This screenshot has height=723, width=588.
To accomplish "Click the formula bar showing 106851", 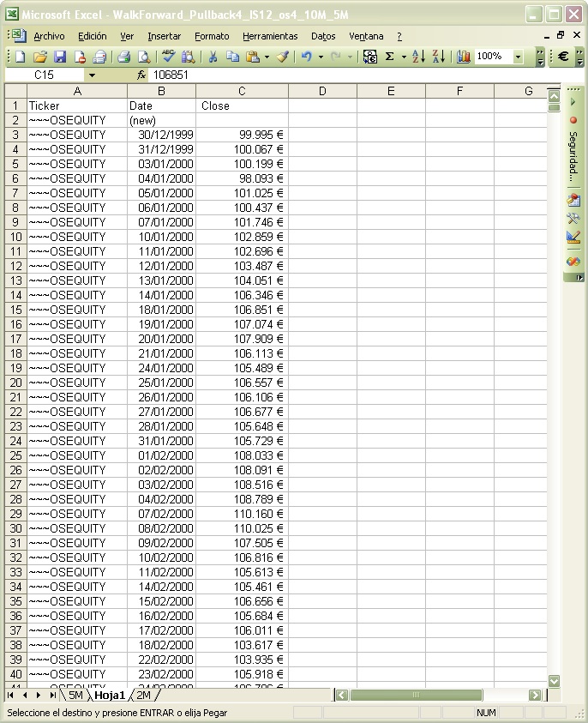I will (x=353, y=75).
